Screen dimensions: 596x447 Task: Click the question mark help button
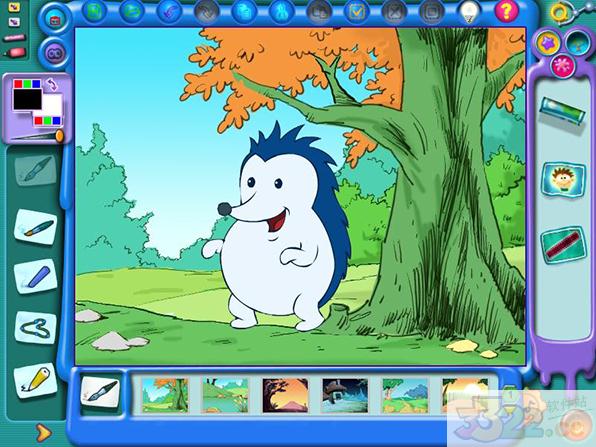click(x=506, y=11)
